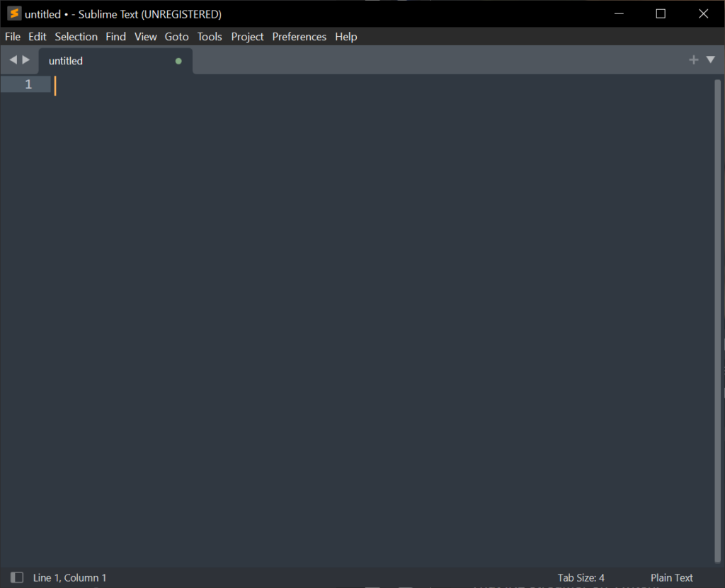Toggle the side bar icon in status bar
This screenshot has height=588, width=725.
click(x=17, y=577)
